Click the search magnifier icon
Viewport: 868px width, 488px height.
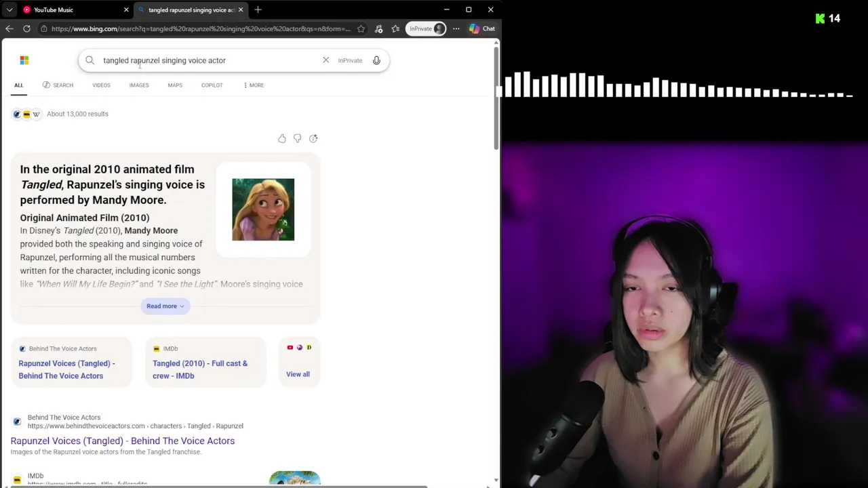tap(90, 60)
